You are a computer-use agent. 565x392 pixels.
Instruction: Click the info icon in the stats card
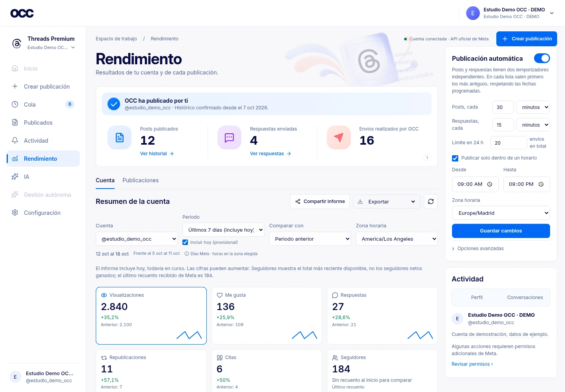427,158
